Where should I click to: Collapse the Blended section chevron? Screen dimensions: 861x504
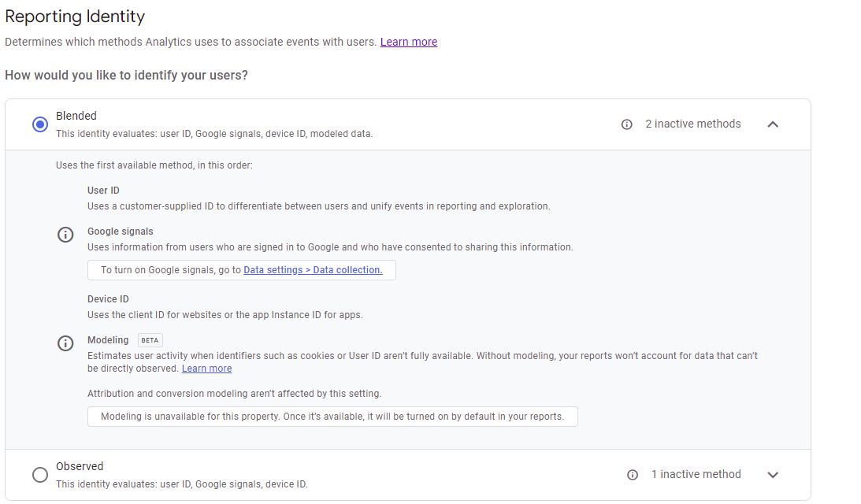(x=773, y=124)
